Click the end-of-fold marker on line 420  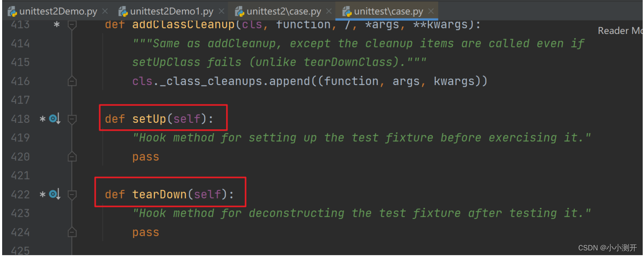point(72,156)
